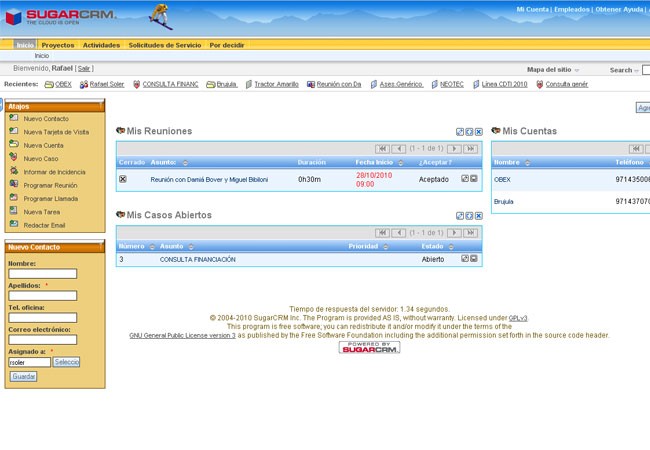The width and height of the screenshot is (650, 450).
Task: Click edit icon on the Reunión con Damià row
Action: click(x=465, y=179)
